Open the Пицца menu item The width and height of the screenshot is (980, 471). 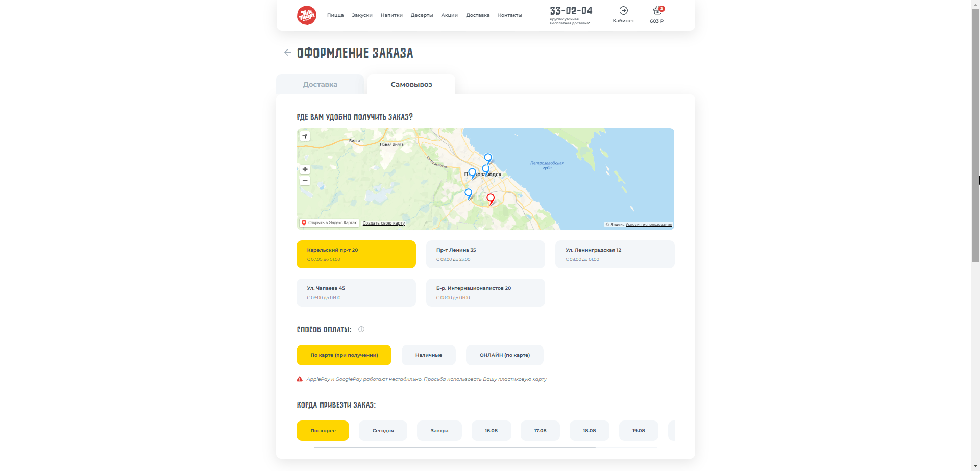335,15
